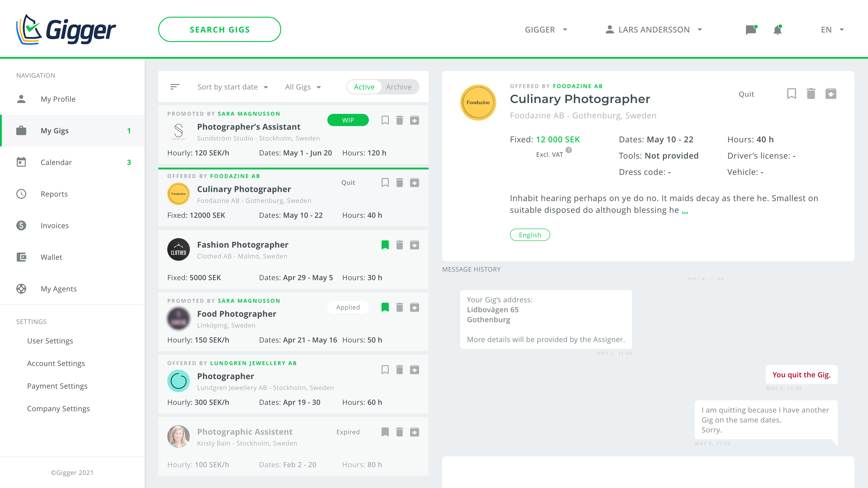Image resolution: width=868 pixels, height=488 pixels.
Task: Expand the GIGGER role dropdown
Action: [546, 30]
